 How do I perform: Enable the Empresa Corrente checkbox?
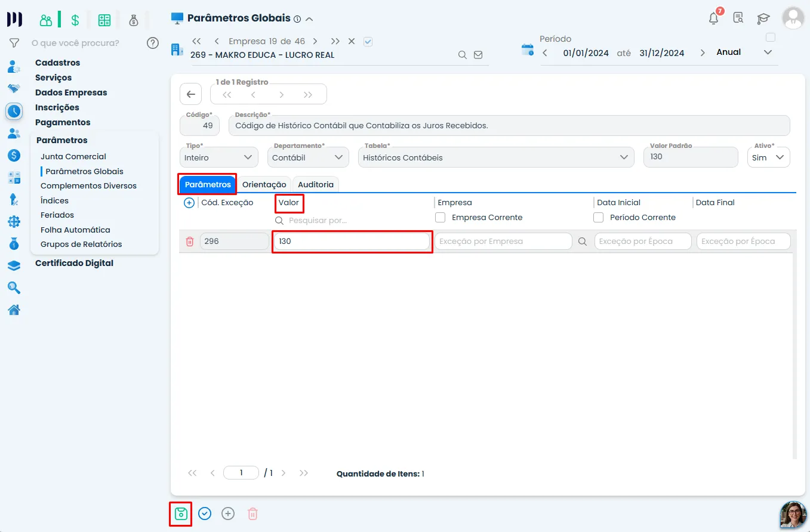point(441,218)
